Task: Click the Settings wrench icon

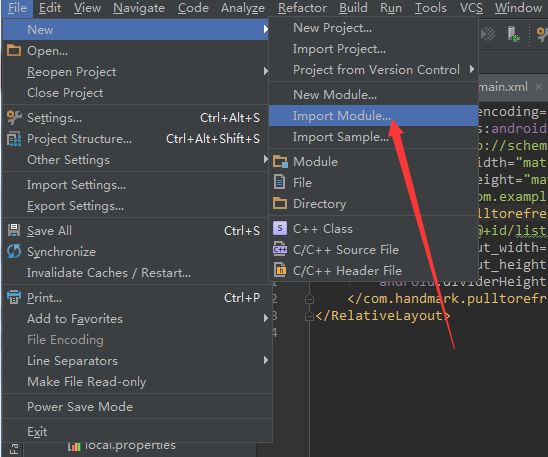Action: coord(14,118)
